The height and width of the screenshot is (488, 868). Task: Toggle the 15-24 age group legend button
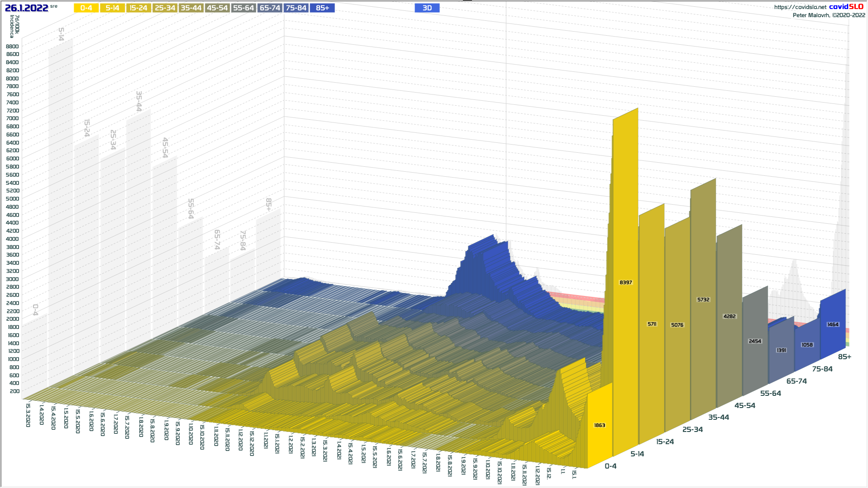pyautogui.click(x=138, y=8)
